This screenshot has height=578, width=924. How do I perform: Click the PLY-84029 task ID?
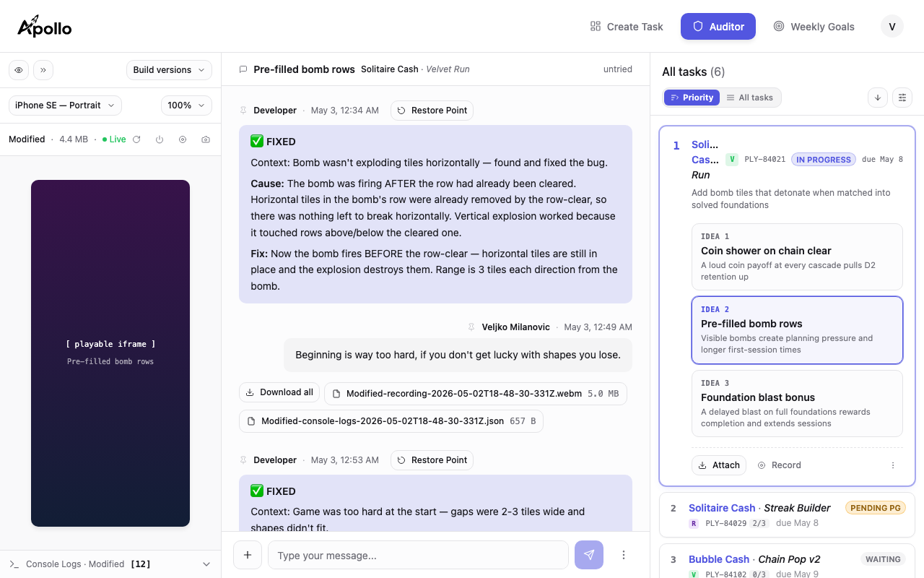(x=725, y=523)
